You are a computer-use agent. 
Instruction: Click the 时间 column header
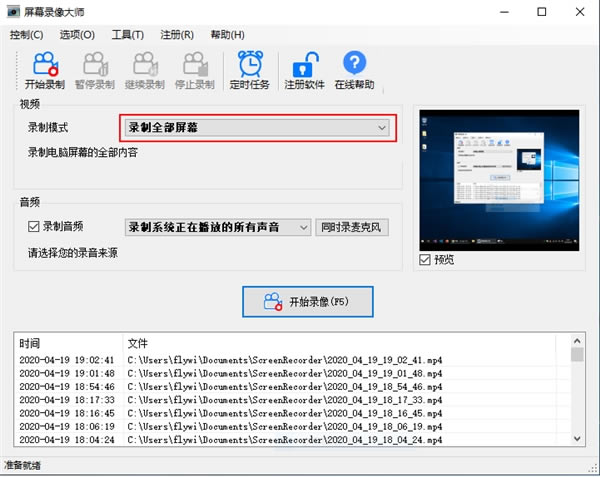pyautogui.click(x=68, y=344)
